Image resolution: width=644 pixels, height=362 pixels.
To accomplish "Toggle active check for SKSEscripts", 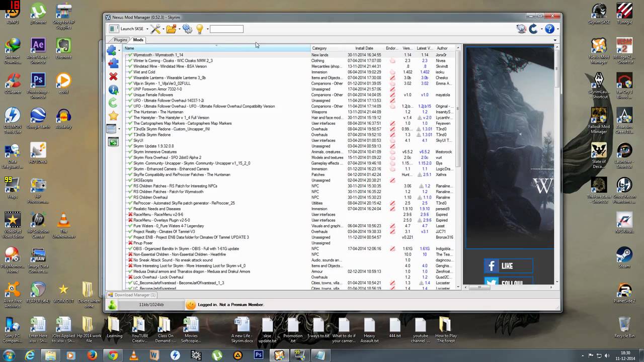I will pyautogui.click(x=130, y=180).
